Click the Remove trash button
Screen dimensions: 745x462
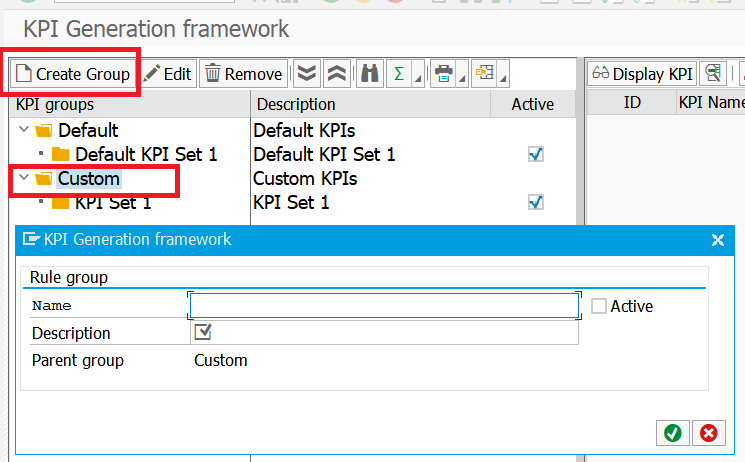click(x=243, y=74)
